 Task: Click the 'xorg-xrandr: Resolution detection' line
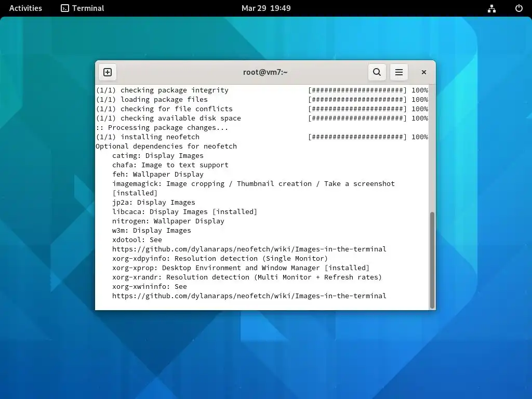click(247, 277)
